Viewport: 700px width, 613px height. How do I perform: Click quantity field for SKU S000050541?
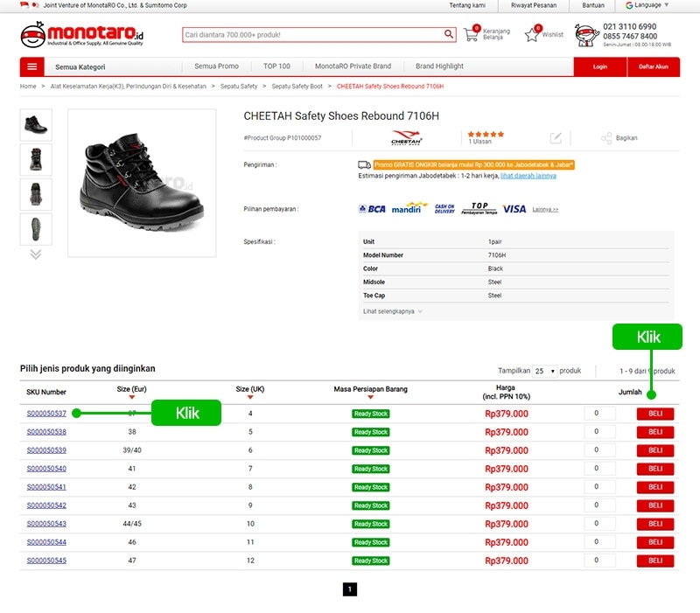tap(599, 487)
